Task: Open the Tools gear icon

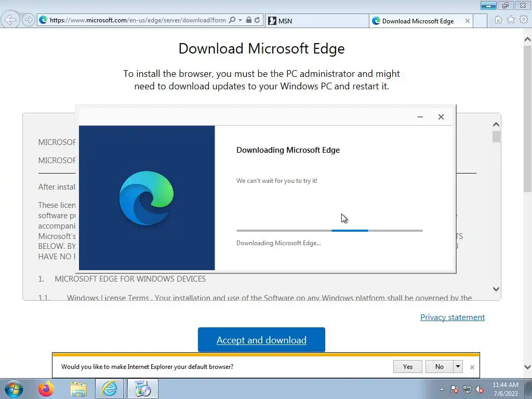Action: tap(524, 20)
